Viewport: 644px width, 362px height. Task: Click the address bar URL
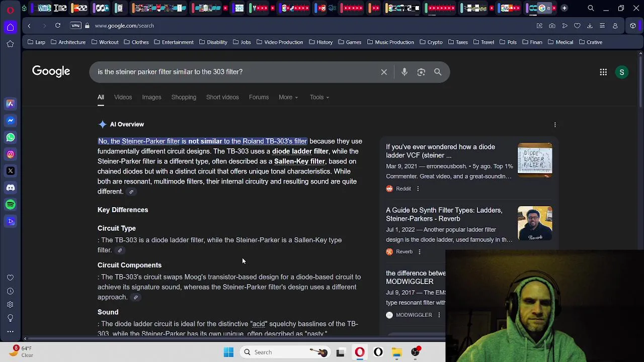(x=124, y=26)
